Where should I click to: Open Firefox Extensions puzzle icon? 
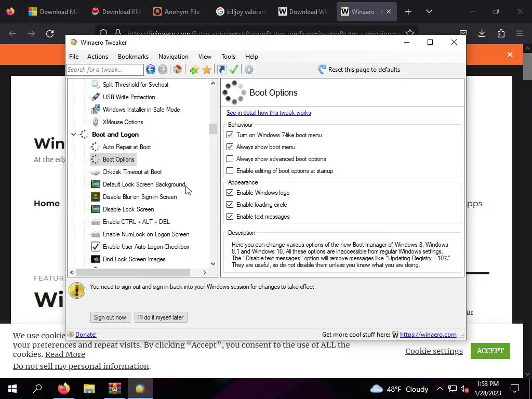click(x=501, y=33)
